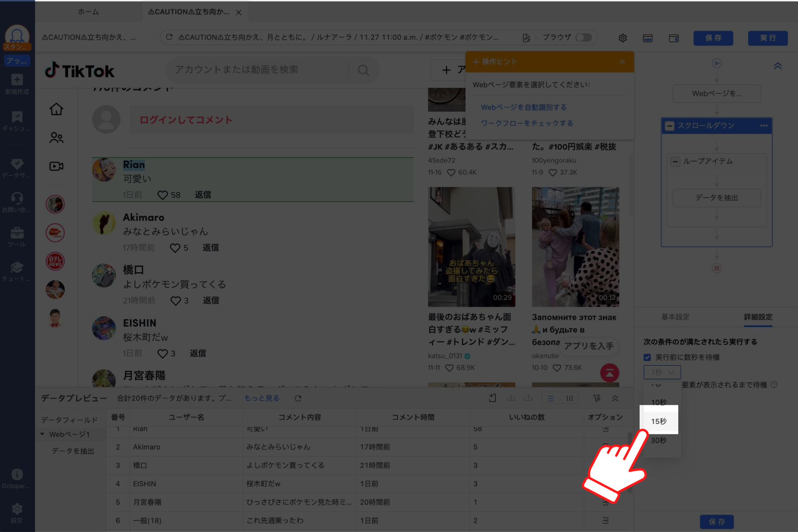Click the 実行 run button
This screenshot has width=798, height=532.
768,38
